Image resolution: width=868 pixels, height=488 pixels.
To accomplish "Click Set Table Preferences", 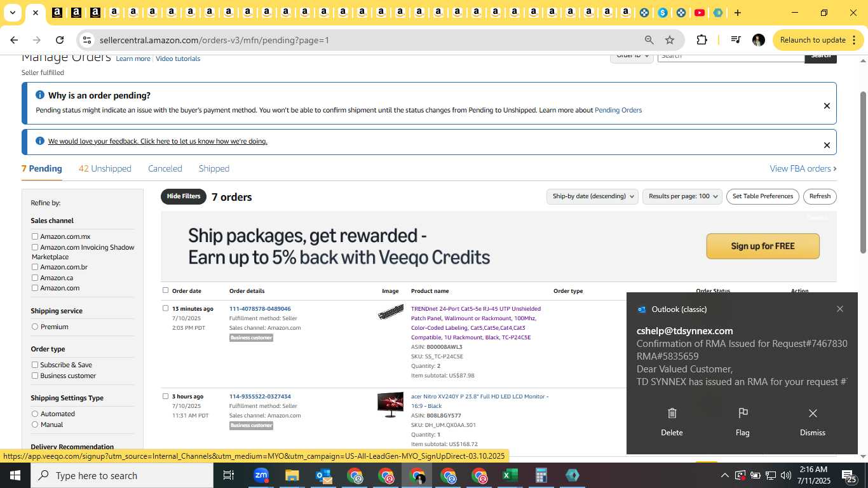I will pos(763,196).
